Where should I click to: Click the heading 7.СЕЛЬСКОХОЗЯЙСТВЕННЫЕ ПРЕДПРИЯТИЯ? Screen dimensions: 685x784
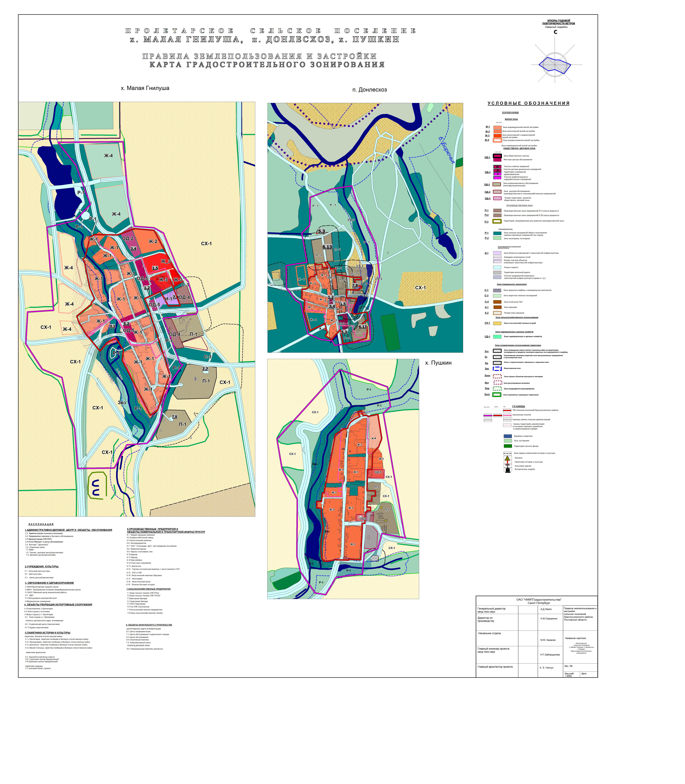148,589
